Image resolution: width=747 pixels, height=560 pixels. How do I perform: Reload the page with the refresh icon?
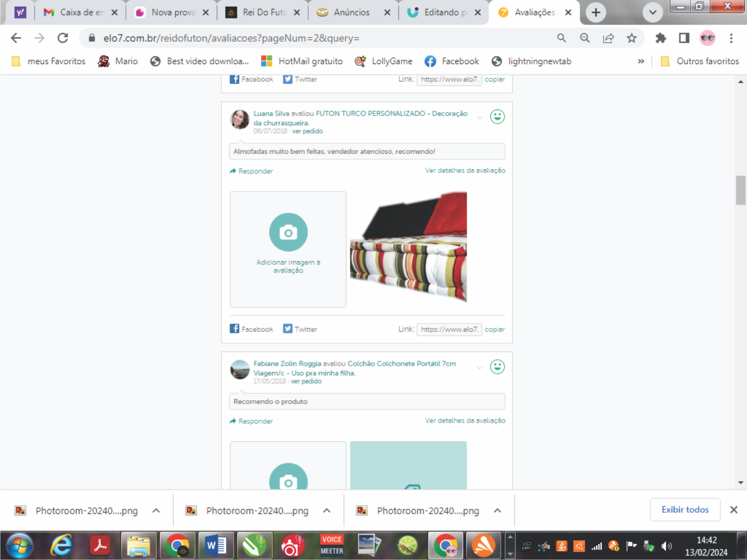tap(63, 38)
